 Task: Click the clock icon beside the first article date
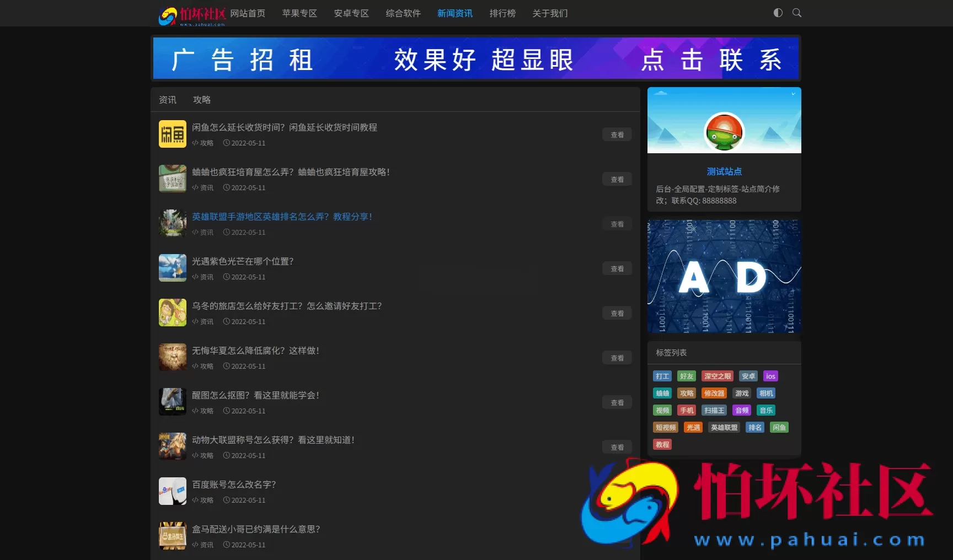(x=227, y=143)
